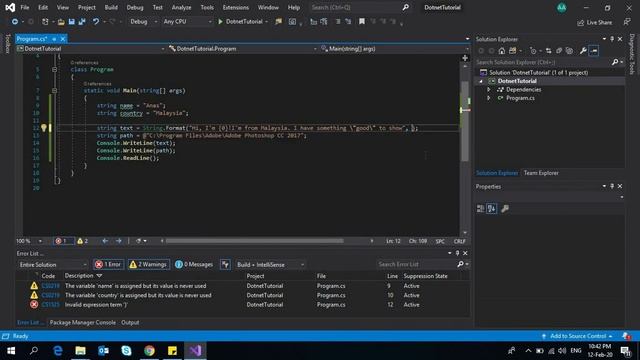Click Add to Source Control
Image resolution: width=640 pixels, height=360 pixels.
578,336
